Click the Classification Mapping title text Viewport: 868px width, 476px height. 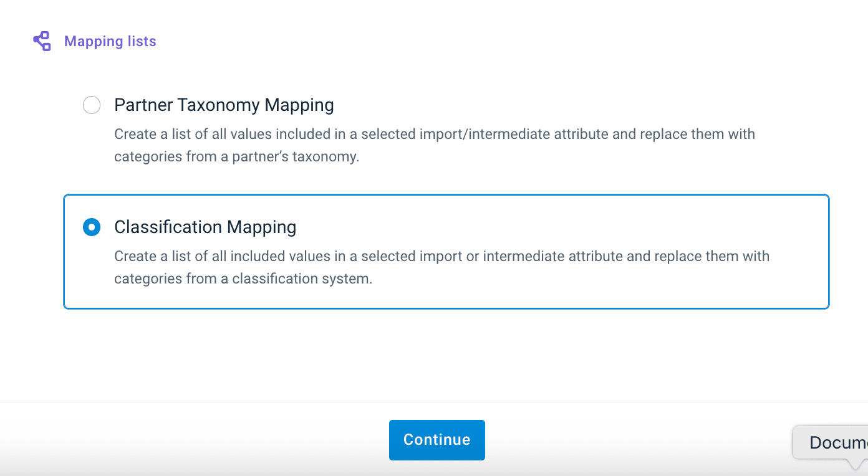(205, 227)
